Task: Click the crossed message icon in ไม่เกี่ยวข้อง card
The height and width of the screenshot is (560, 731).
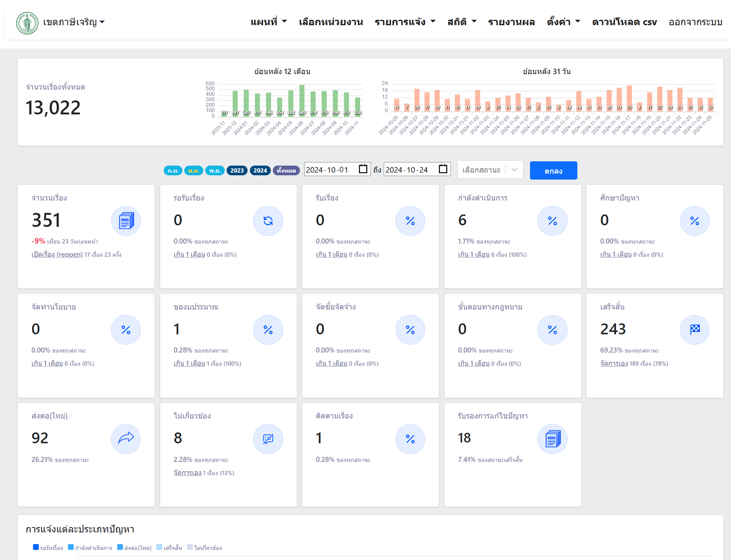Action: point(268,439)
